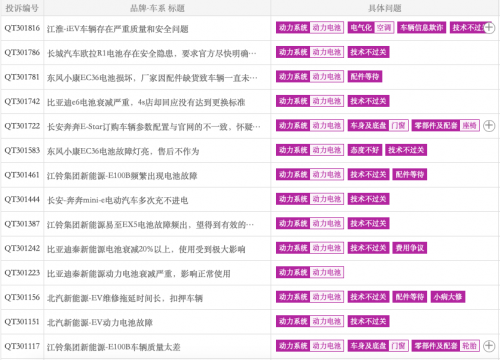Click the 车身及底盘 门窗 tag in row QT301117
The height and width of the screenshot is (360, 500).
[378, 346]
